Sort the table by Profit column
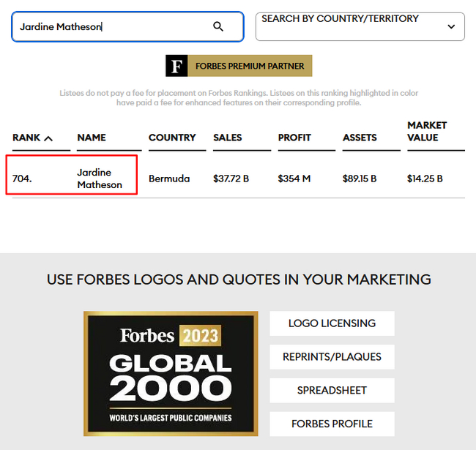Screen dimensions: 476x450 (x=294, y=138)
